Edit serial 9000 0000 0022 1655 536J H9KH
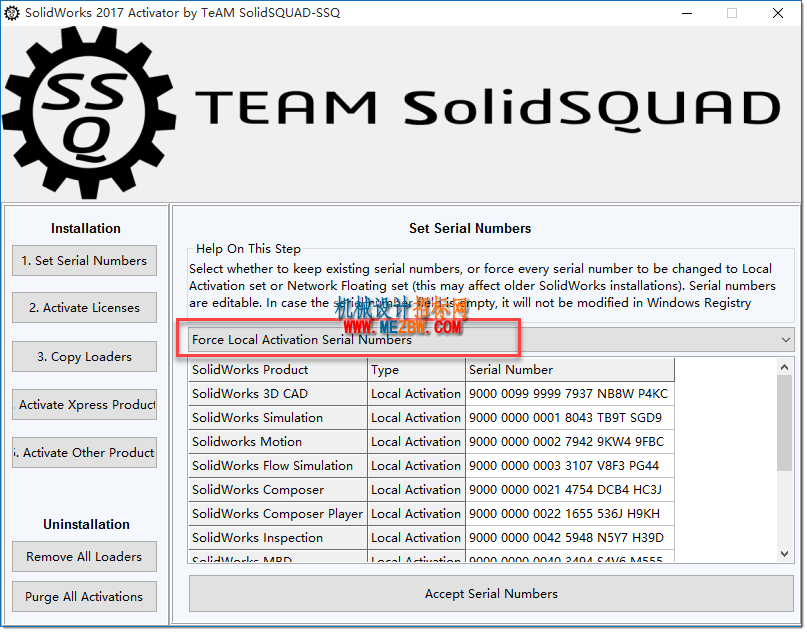This screenshot has height=632, width=807. click(570, 514)
